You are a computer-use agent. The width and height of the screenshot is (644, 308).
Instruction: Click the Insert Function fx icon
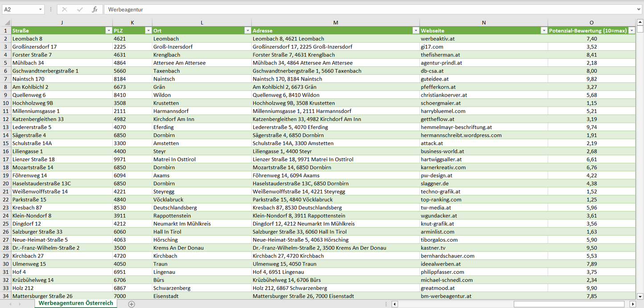point(94,9)
